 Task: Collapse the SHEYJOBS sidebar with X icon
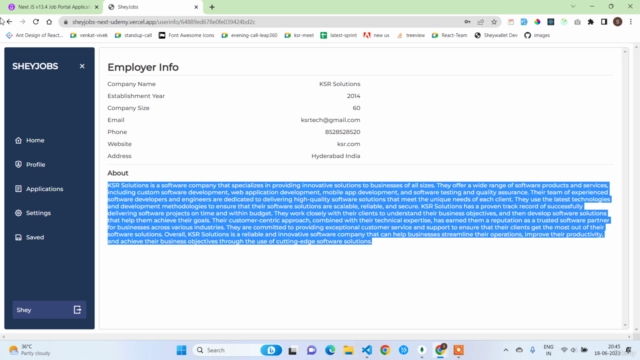[x=82, y=66]
